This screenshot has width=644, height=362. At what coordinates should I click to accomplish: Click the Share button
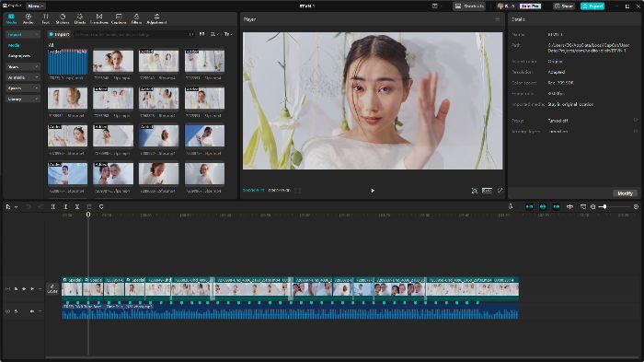click(x=563, y=6)
